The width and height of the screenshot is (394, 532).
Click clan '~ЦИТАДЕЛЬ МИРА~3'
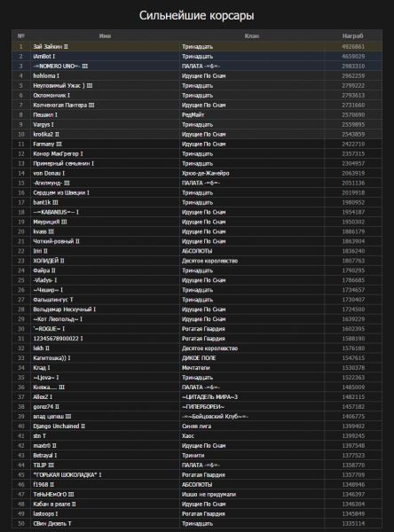pyautogui.click(x=209, y=397)
